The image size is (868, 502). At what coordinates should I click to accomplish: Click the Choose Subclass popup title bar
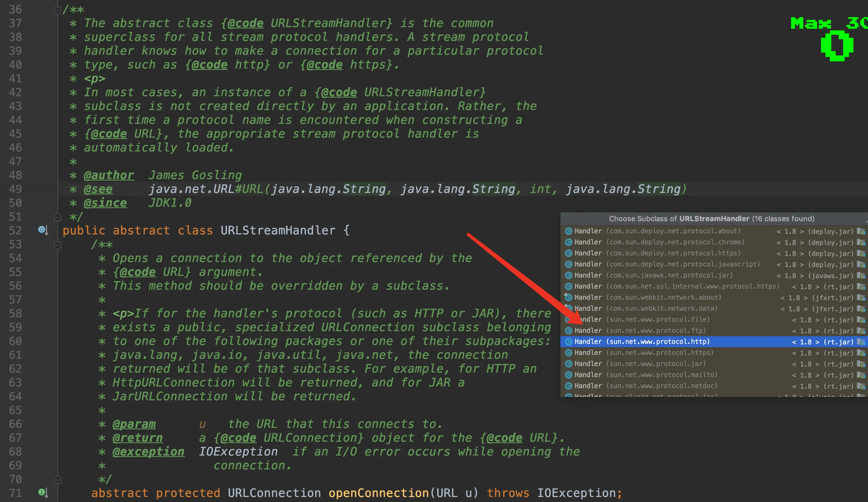click(711, 219)
